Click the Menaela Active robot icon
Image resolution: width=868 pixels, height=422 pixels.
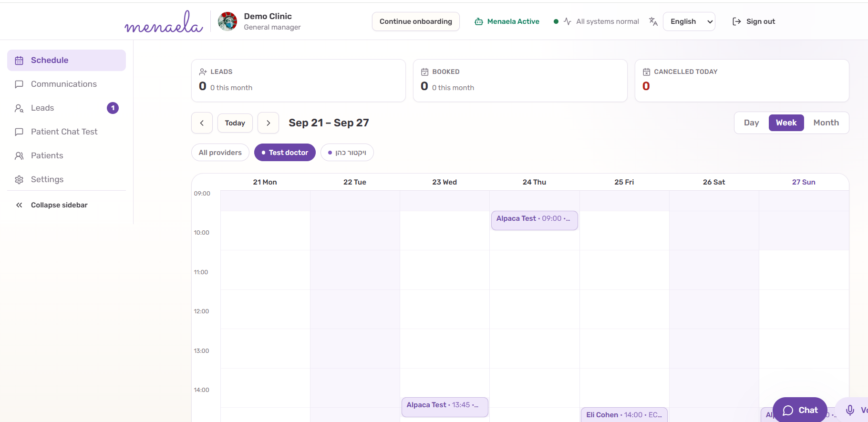pos(479,21)
